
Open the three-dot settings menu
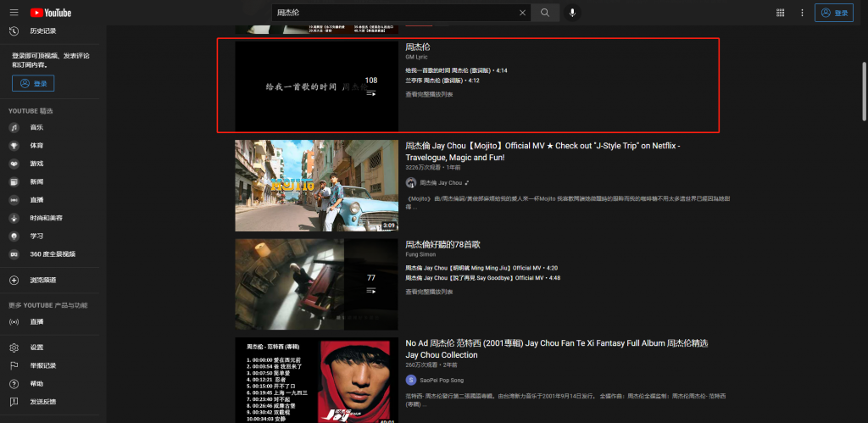(x=802, y=13)
